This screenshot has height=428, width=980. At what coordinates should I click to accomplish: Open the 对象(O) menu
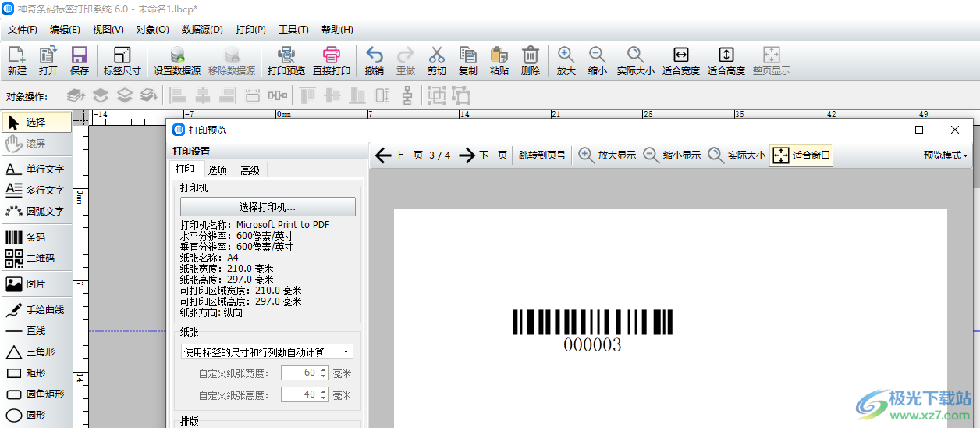(152, 30)
